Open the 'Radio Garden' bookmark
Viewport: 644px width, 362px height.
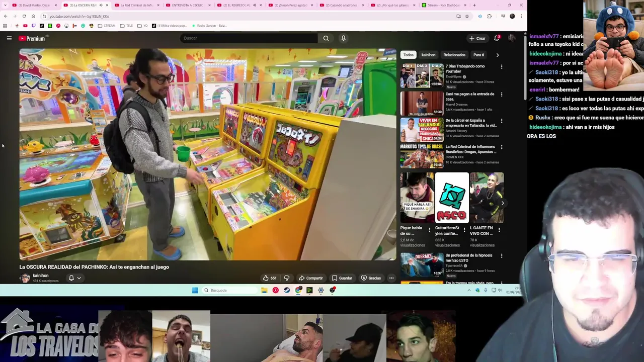[x=209, y=26]
